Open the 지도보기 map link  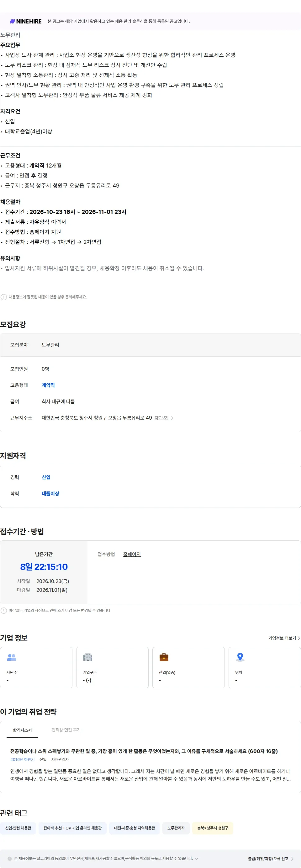[x=161, y=418]
